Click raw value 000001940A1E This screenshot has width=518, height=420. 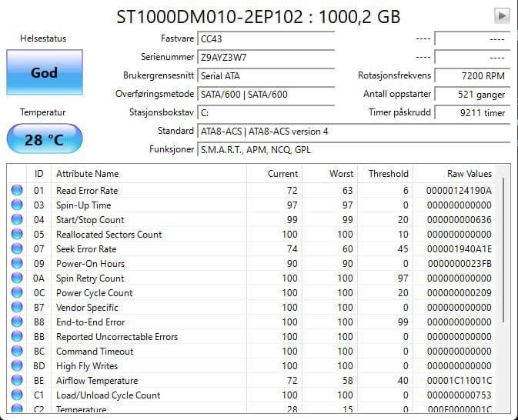[460, 249]
